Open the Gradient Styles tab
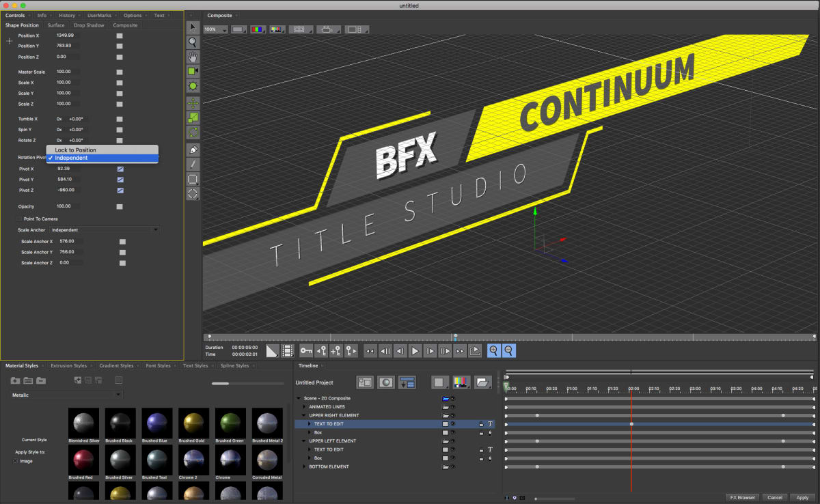This screenshot has height=504, width=820. click(116, 365)
